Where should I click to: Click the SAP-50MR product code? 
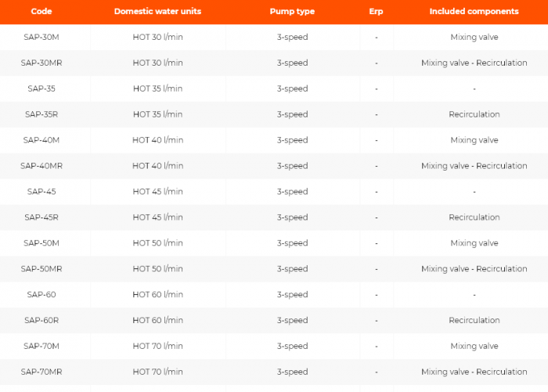click(x=41, y=269)
